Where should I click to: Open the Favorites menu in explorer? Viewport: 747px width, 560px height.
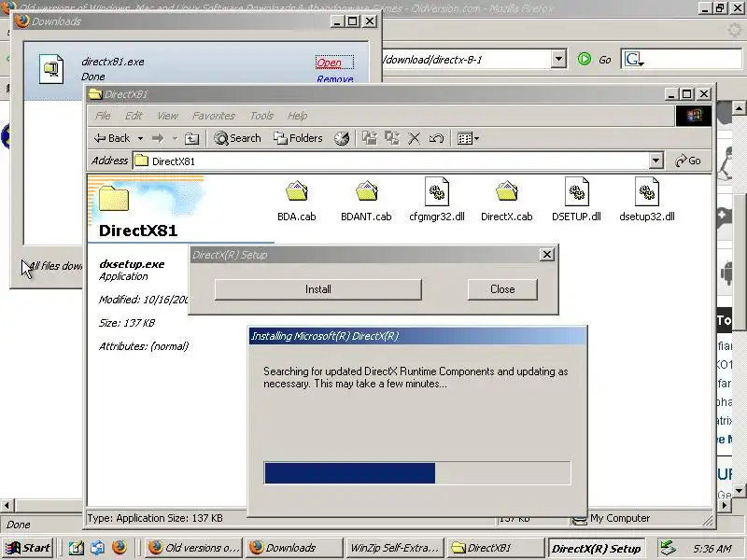[x=214, y=116]
